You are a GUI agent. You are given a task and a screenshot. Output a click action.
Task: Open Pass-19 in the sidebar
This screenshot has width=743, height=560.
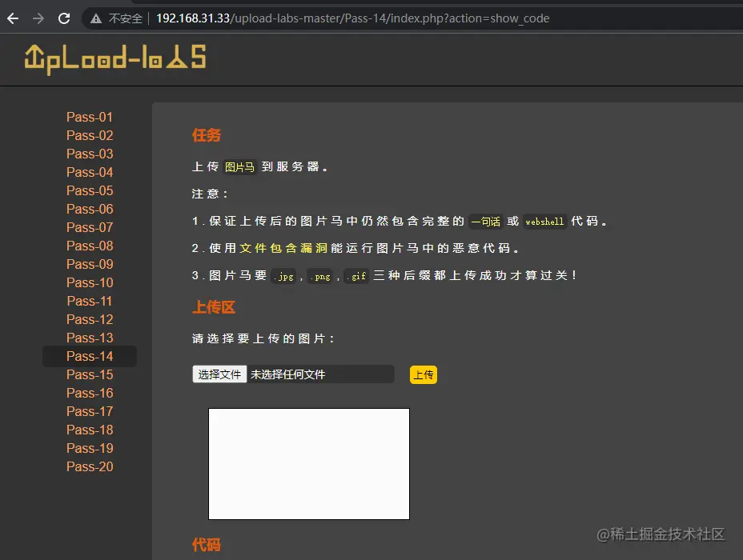point(90,448)
